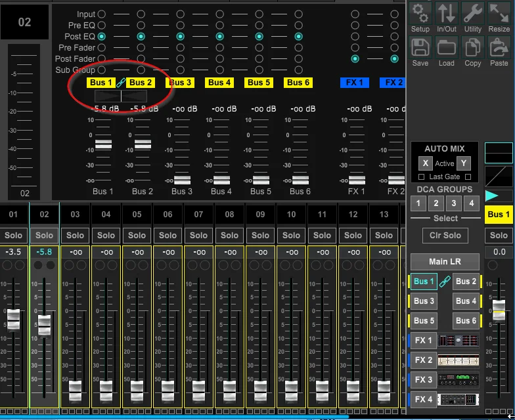
Task: Switch to the Main LR mix
Action: click(445, 262)
